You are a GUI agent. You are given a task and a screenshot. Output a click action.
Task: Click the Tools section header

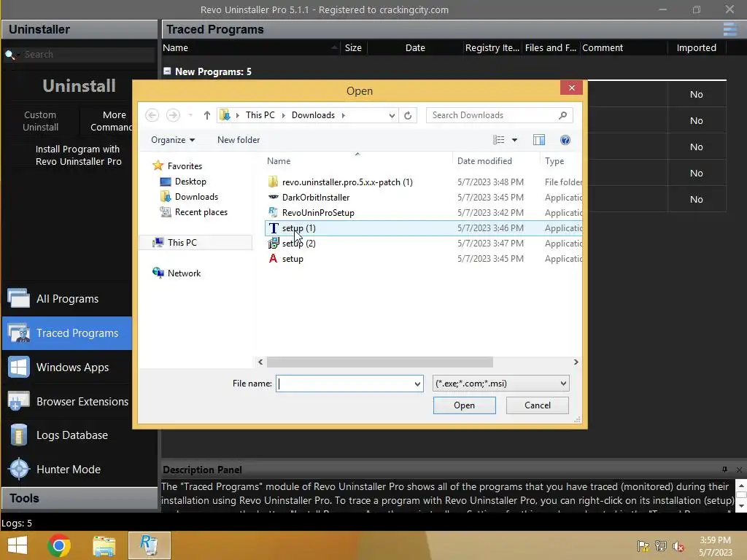(x=79, y=498)
